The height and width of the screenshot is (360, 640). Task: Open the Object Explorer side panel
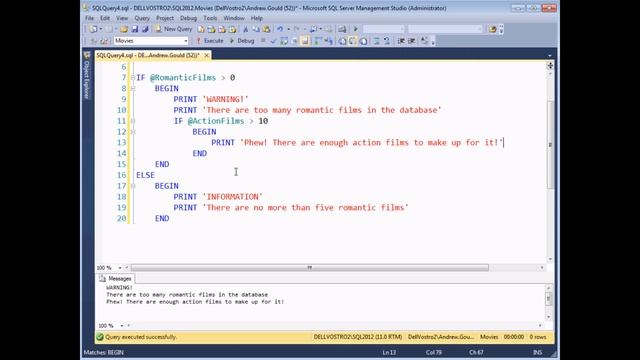coord(87,76)
